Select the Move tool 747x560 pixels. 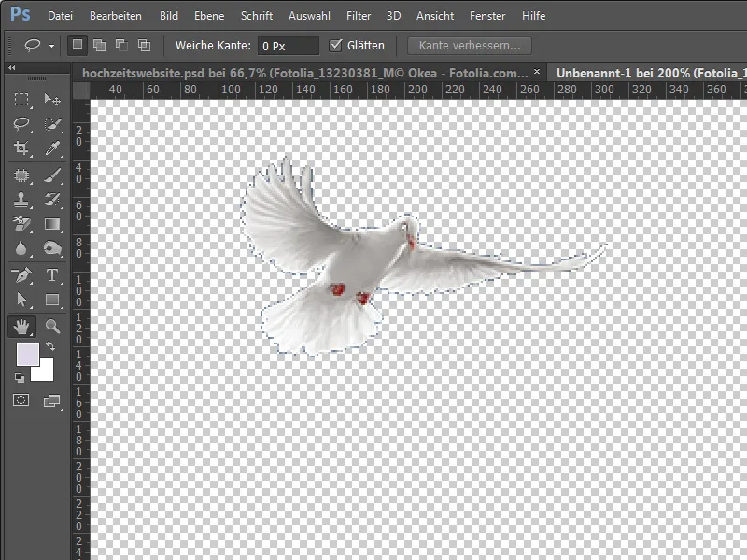pos(52,99)
